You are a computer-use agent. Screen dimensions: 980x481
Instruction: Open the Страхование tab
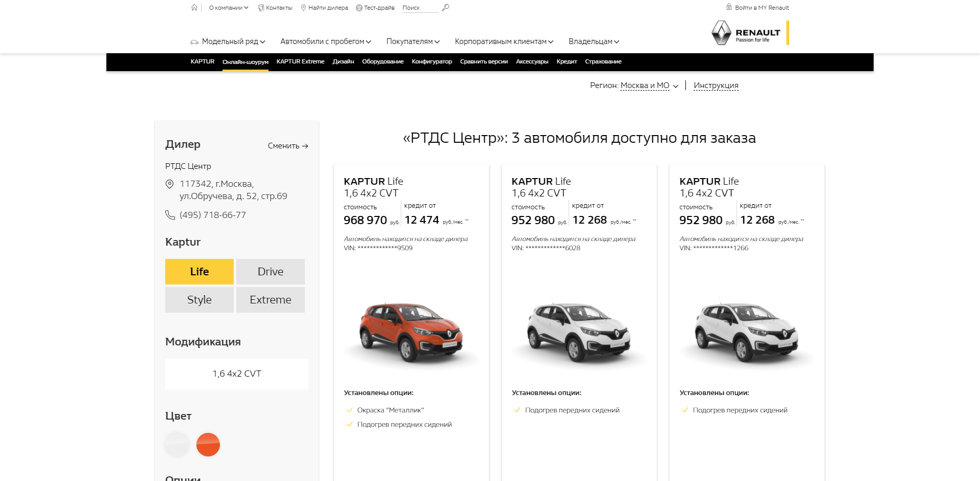pos(604,61)
